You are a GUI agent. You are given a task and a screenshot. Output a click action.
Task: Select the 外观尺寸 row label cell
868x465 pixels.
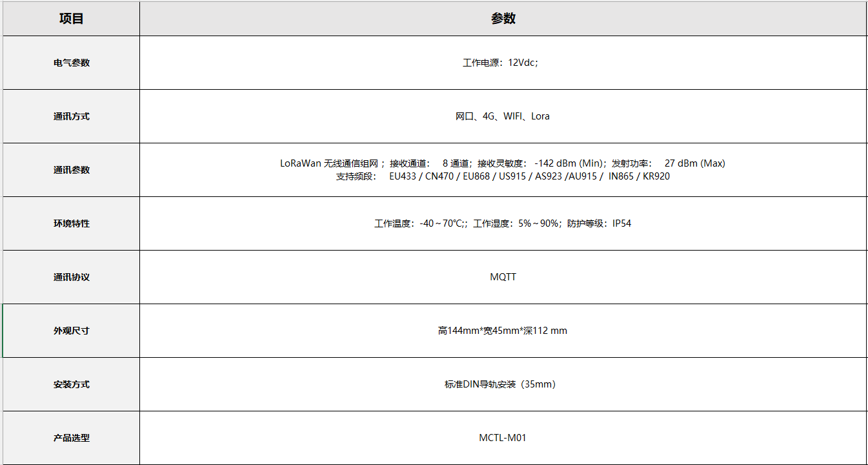[71, 331]
